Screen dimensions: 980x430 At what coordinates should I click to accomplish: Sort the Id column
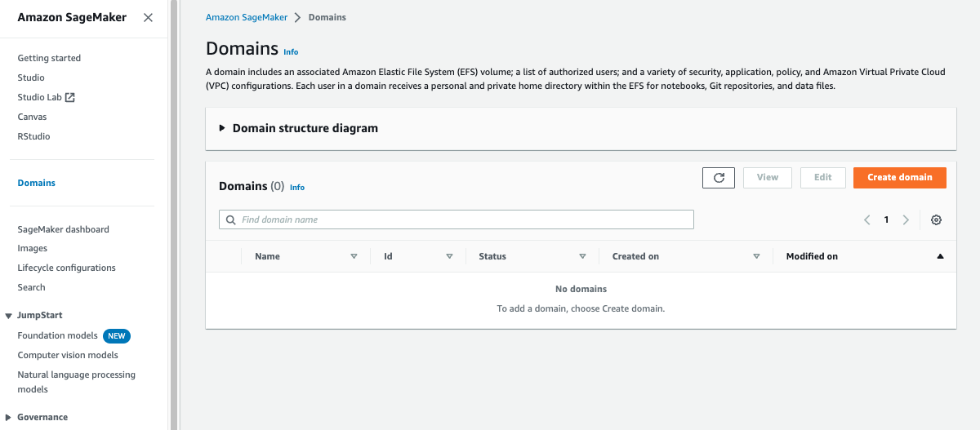[449, 256]
